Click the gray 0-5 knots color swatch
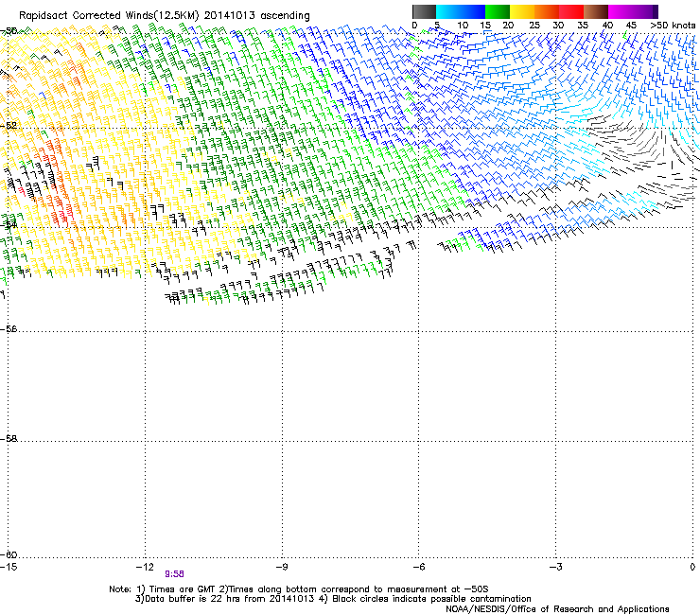700x615 pixels. click(424, 11)
